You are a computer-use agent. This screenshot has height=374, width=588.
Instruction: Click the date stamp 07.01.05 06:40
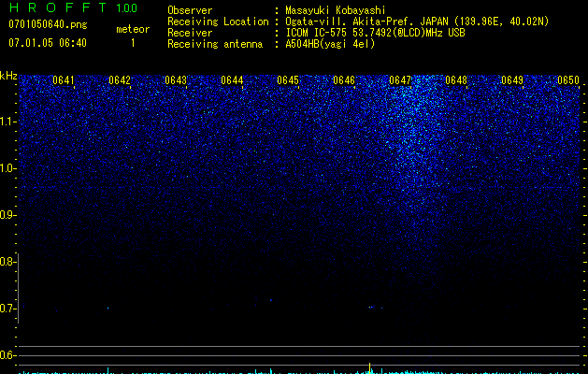(48, 43)
